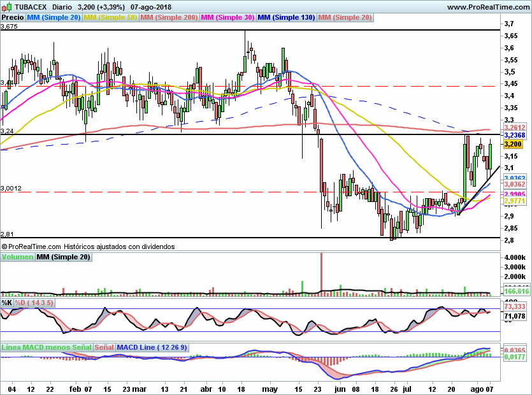Visit the www.ProRealTime.com link
The height and width of the screenshot is (395, 532).
tap(487, 7)
